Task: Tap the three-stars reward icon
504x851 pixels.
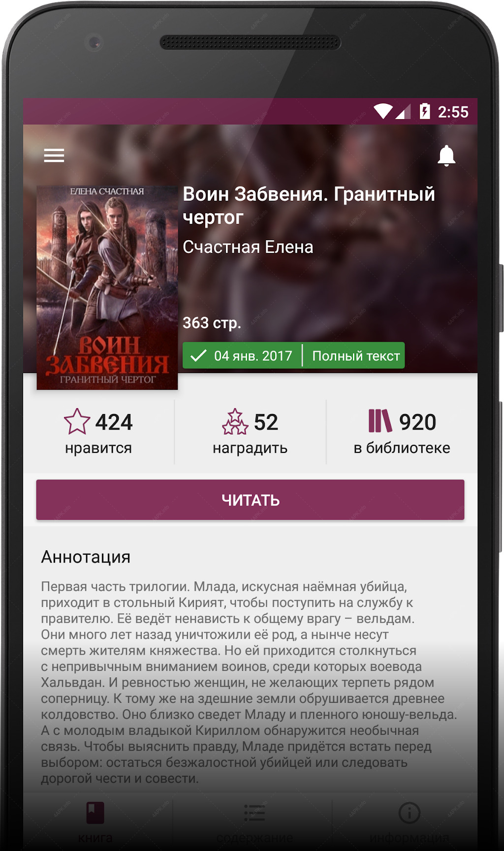Action: 235,422
